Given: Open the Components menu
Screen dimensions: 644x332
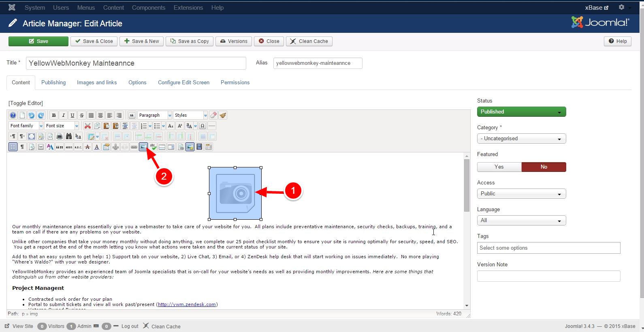Looking at the screenshot, I should [x=149, y=8].
